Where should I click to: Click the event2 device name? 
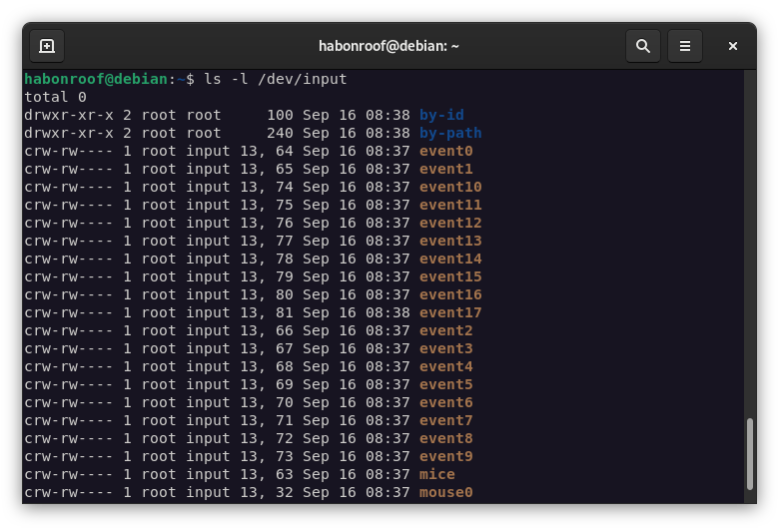pos(446,330)
